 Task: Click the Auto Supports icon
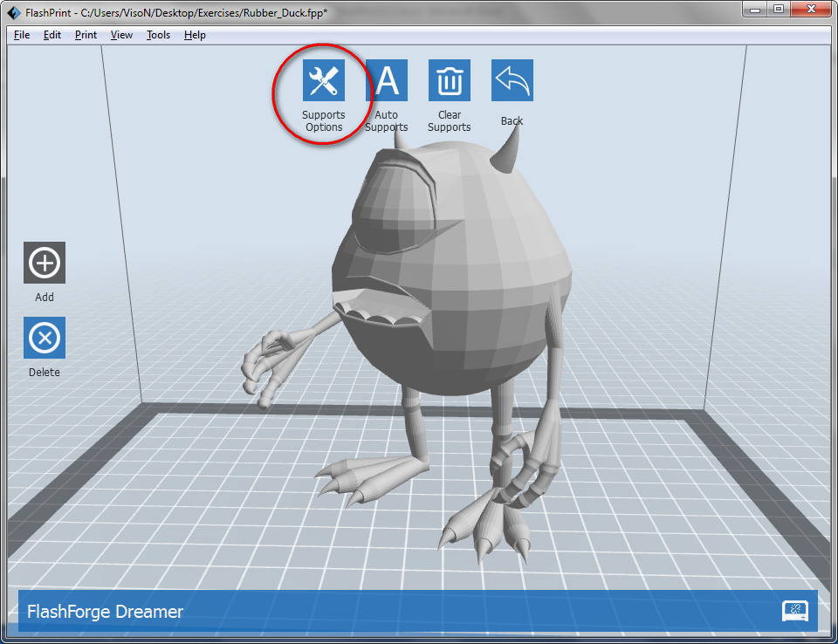[x=387, y=80]
